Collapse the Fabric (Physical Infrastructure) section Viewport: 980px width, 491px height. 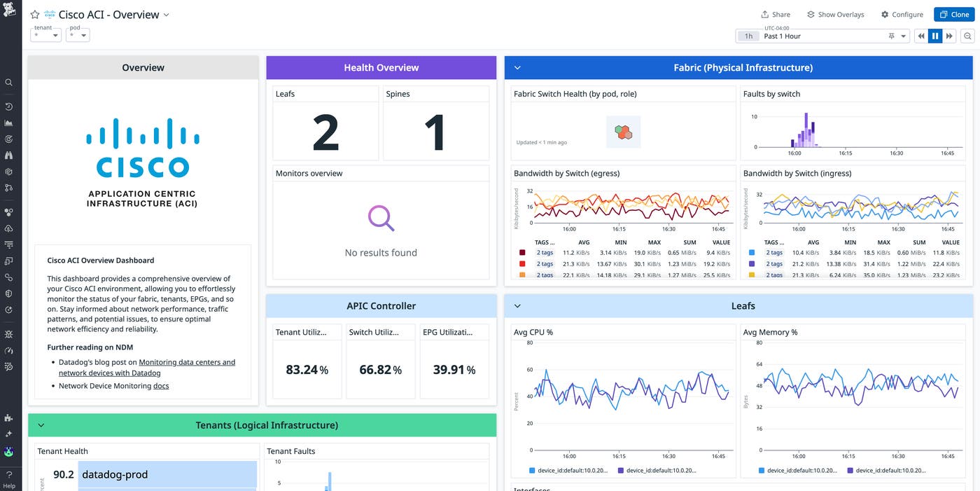(518, 68)
